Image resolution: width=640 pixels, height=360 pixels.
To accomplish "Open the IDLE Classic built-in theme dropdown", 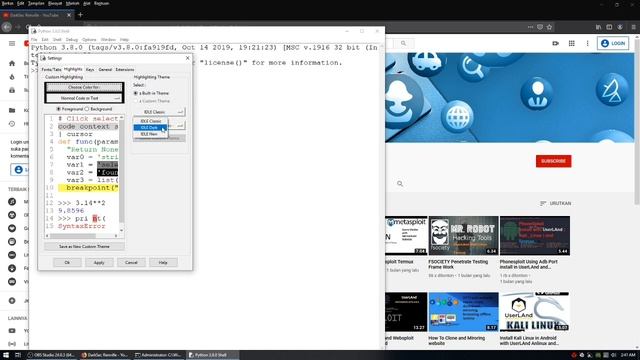I will [x=159, y=112].
